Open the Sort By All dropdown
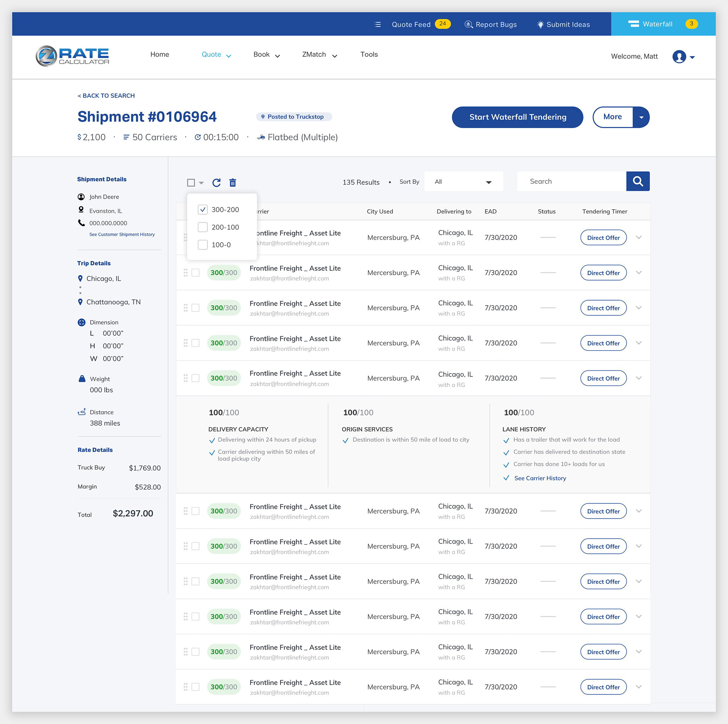Image resolution: width=728 pixels, height=724 pixels. (x=463, y=182)
